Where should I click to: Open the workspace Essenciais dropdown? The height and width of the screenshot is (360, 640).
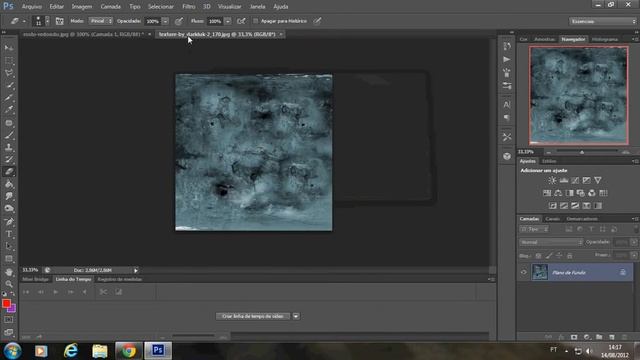[603, 21]
